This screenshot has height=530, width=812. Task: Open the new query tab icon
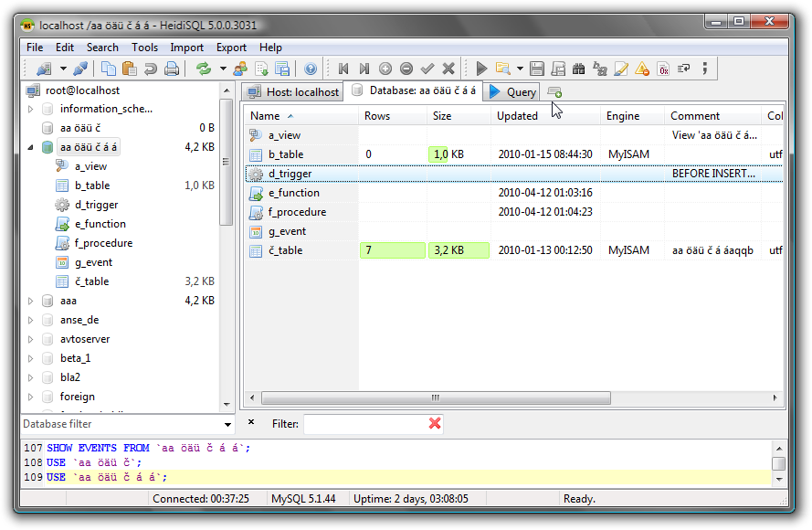click(554, 91)
